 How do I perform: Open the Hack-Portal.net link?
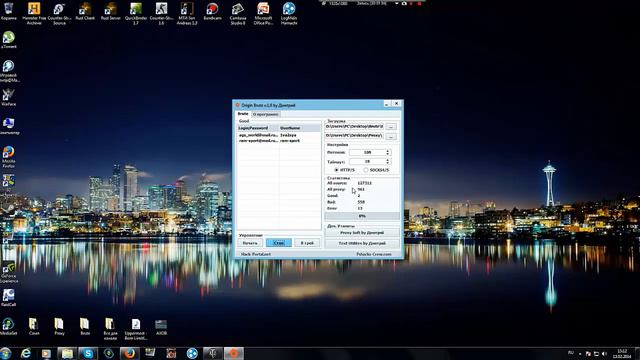tap(256, 254)
